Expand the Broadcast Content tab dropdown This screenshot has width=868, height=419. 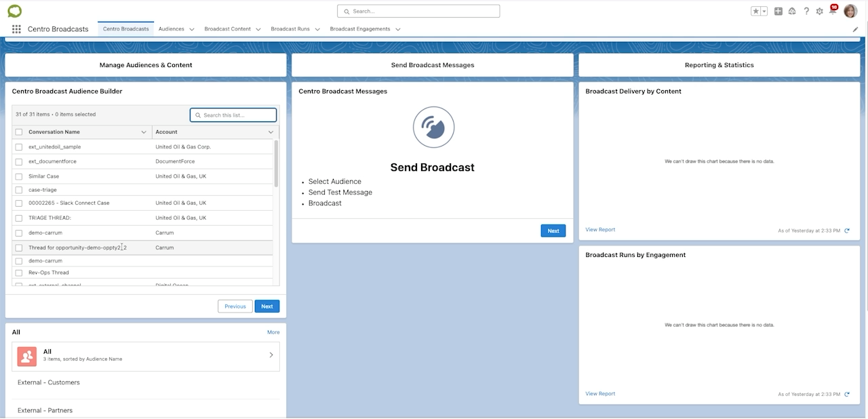click(x=258, y=29)
